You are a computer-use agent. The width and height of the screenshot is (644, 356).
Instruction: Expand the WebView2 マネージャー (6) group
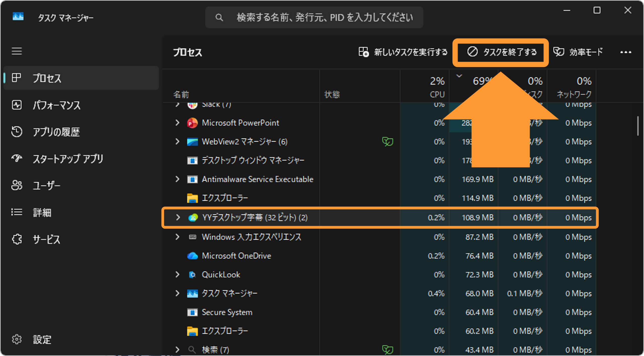[x=177, y=141]
